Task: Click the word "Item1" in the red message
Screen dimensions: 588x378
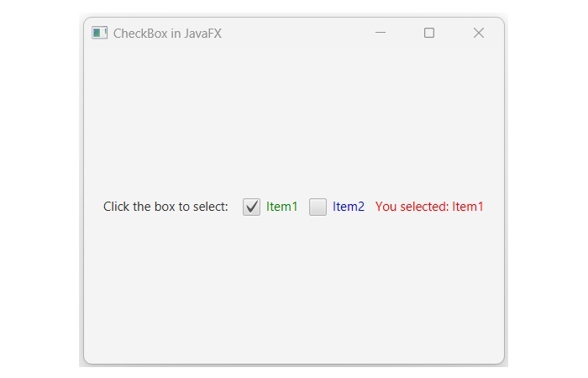Action: [x=468, y=207]
